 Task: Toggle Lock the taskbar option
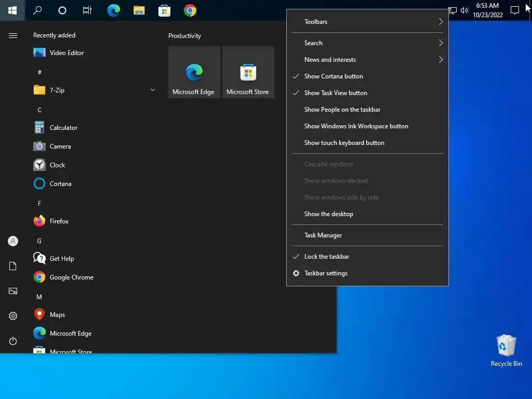point(367,257)
